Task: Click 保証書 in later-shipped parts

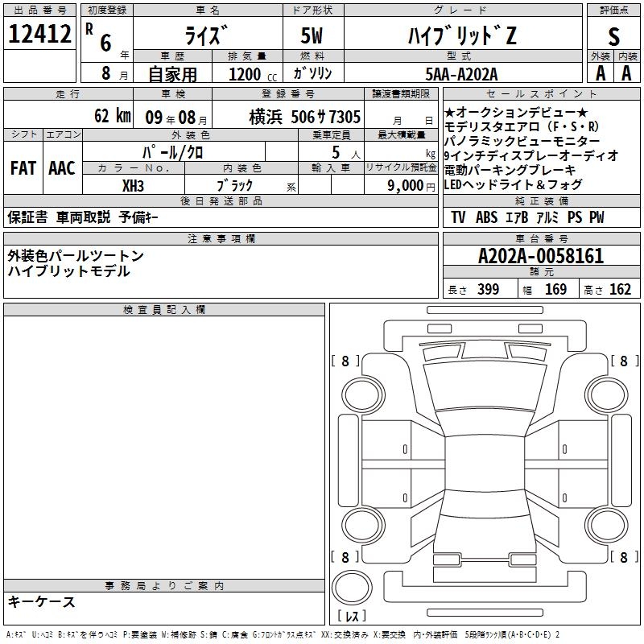Action: coord(27,217)
